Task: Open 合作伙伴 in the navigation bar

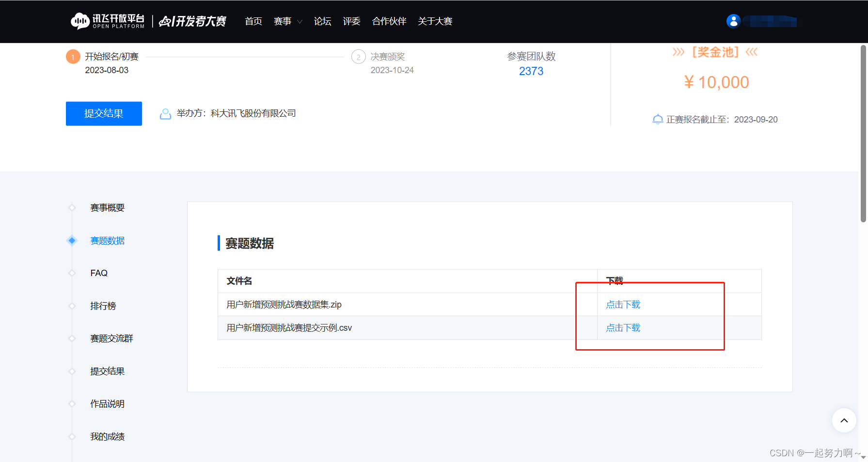Action: coord(389,21)
